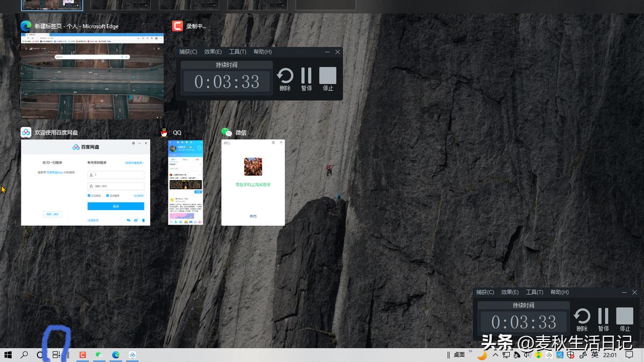Click the QQ penguin icon beside QQ title
The width and height of the screenshot is (644, 362).
click(164, 132)
